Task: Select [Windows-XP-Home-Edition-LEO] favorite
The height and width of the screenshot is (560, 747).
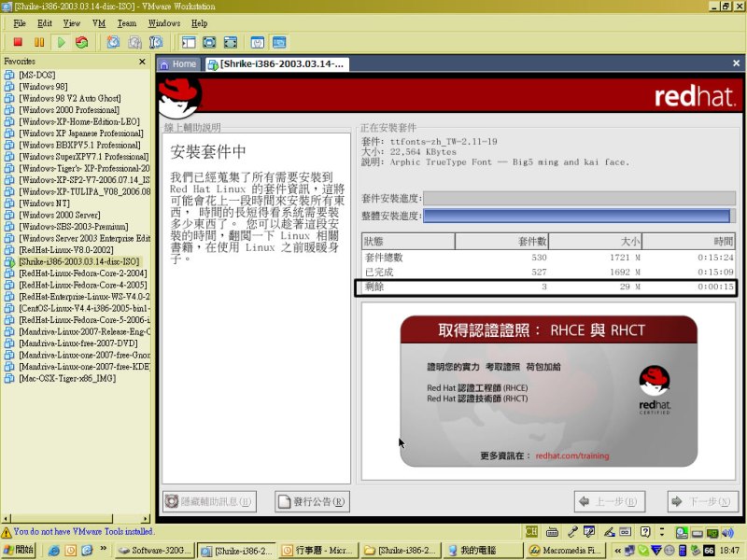Action: point(79,121)
